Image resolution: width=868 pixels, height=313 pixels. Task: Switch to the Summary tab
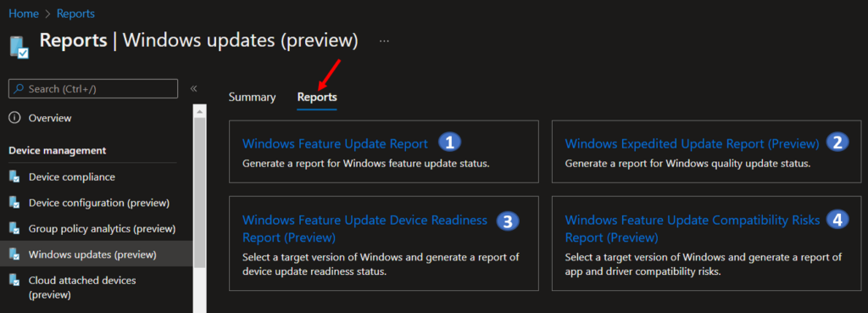(252, 97)
